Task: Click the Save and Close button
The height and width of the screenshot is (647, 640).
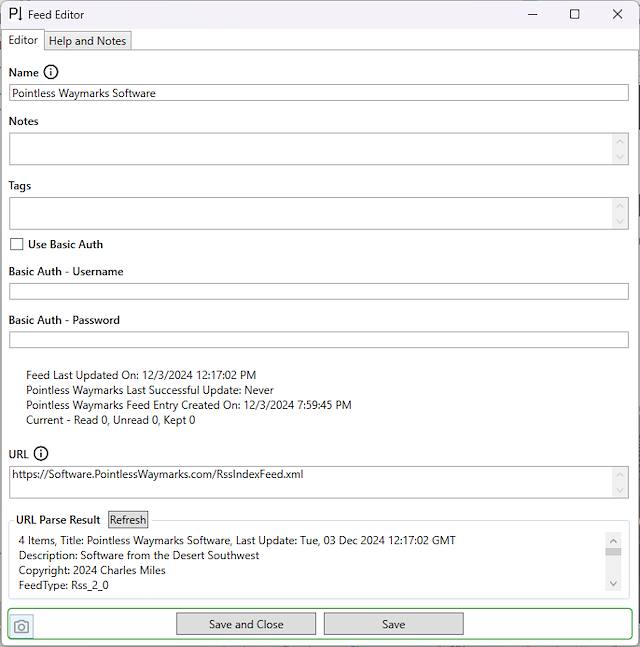Action: [x=246, y=624]
